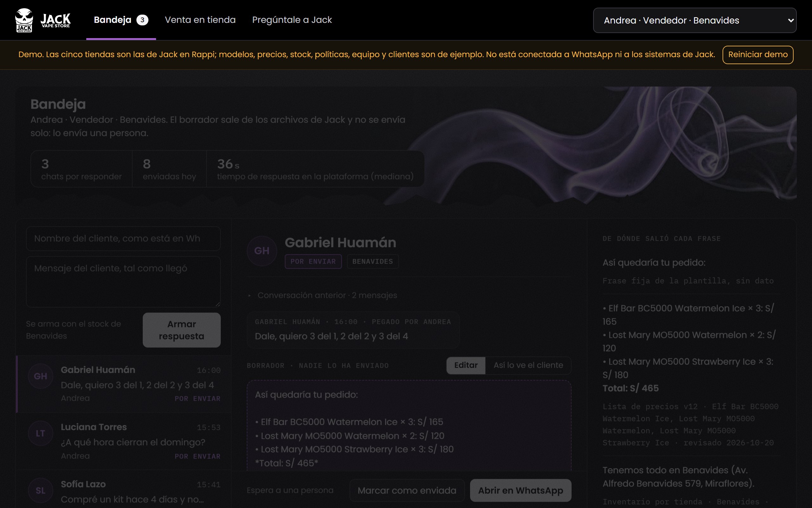Viewport: 812px width, 508px height.
Task: Click the GH avatar in conversation header
Action: pyautogui.click(x=262, y=251)
